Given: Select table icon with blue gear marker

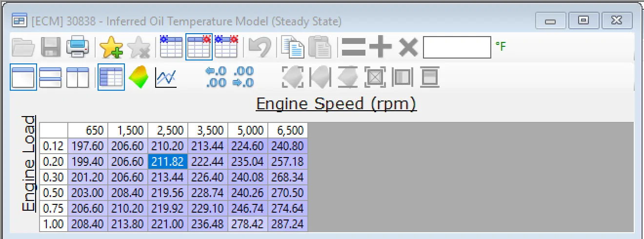Looking at the screenshot, I should tap(171, 46).
